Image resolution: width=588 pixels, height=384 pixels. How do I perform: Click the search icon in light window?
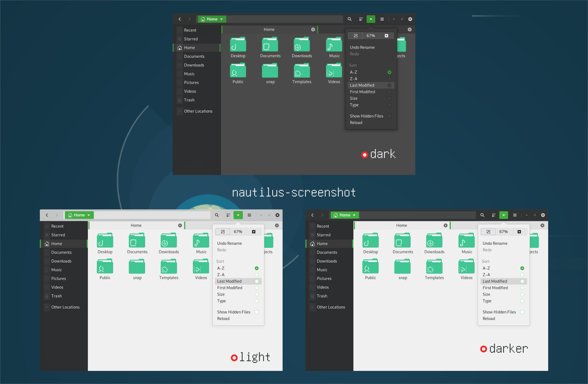pos(217,215)
